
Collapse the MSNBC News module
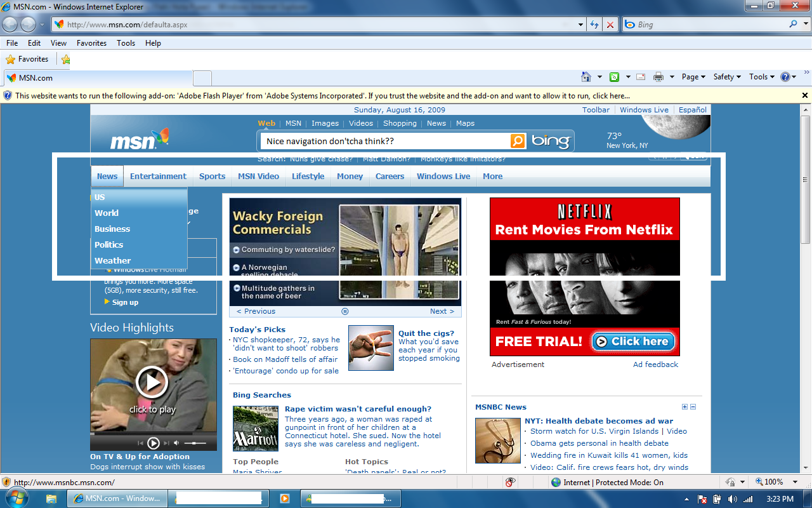pyautogui.click(x=693, y=406)
